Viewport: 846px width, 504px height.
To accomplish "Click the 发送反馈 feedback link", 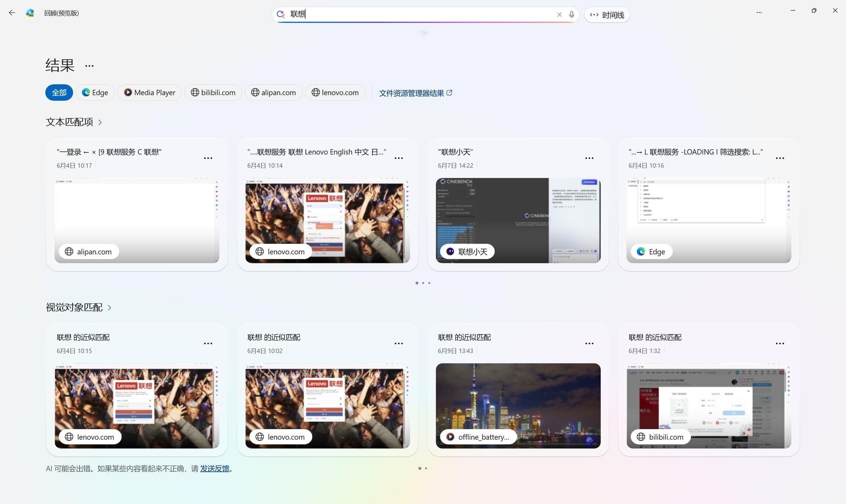I will (214, 468).
